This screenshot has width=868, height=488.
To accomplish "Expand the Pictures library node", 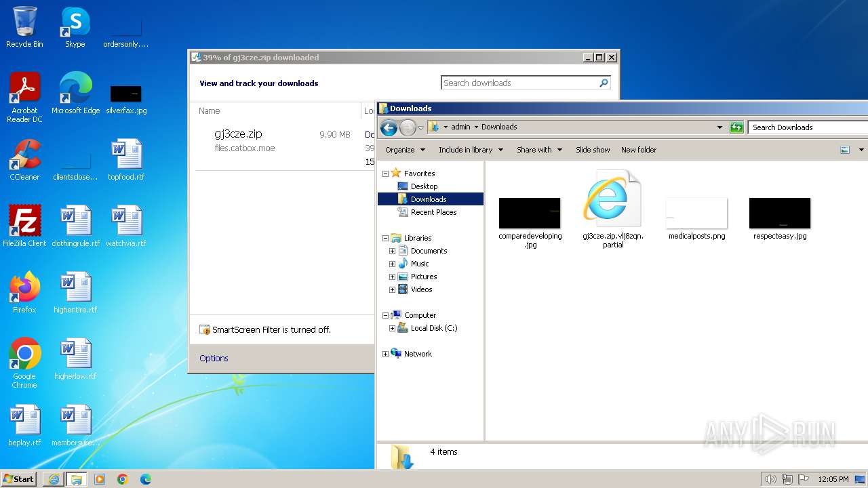I will click(392, 277).
